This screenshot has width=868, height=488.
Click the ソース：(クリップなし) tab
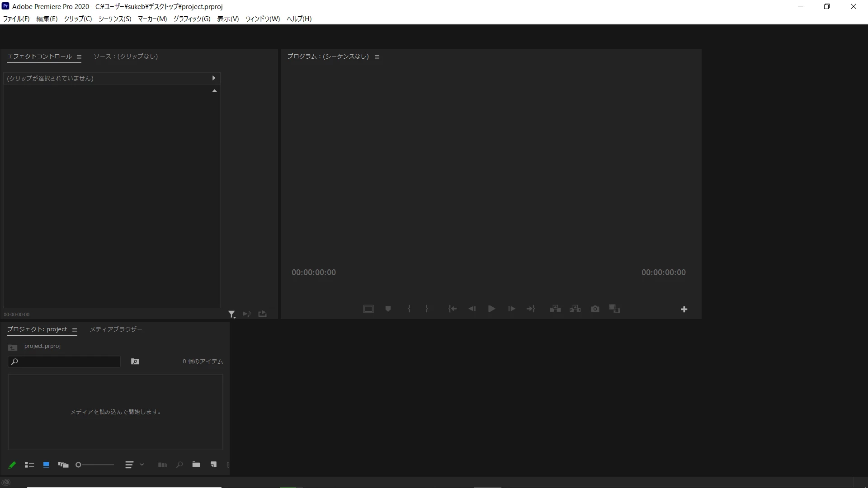click(126, 56)
